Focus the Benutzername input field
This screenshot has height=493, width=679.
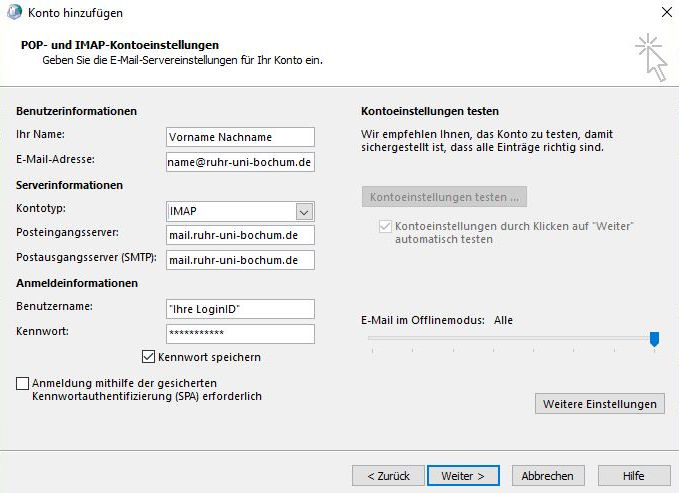click(240, 309)
